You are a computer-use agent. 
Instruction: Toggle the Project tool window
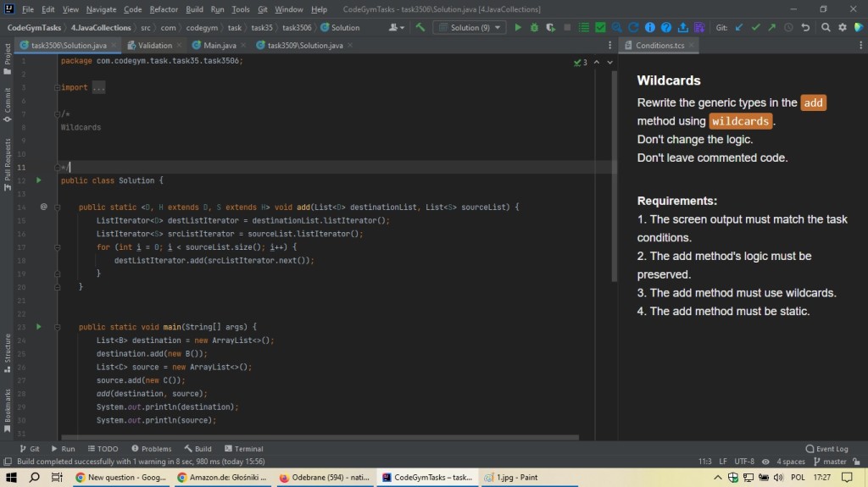(x=8, y=53)
